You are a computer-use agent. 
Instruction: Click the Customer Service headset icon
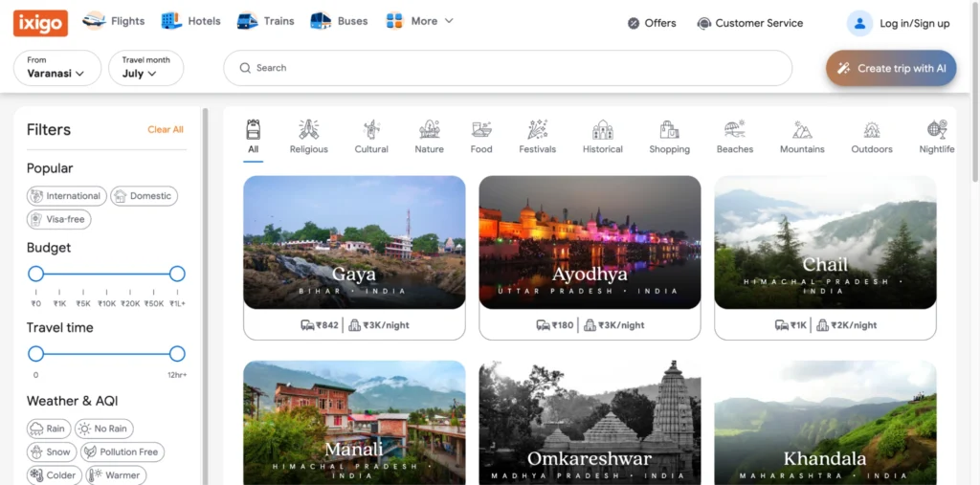coord(704,23)
